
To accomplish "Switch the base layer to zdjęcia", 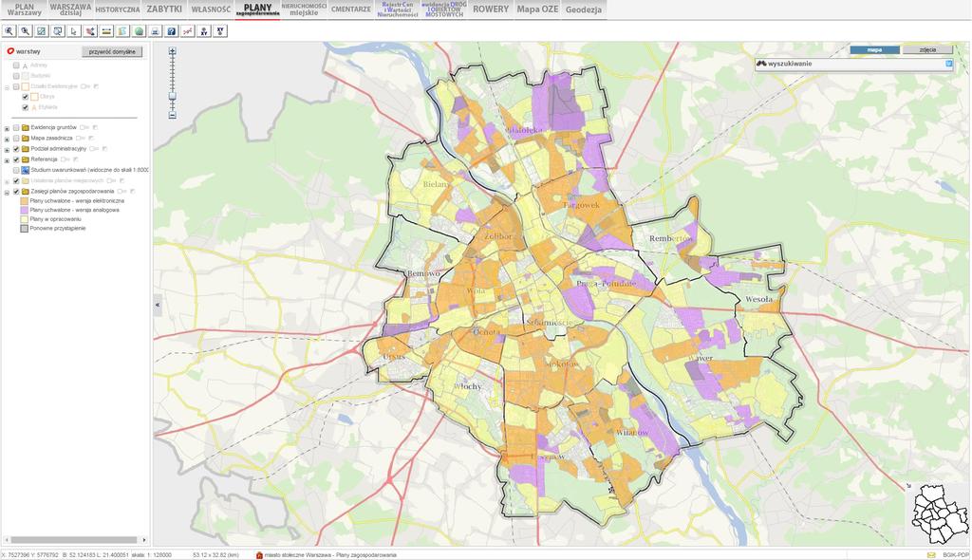I will click(x=927, y=49).
